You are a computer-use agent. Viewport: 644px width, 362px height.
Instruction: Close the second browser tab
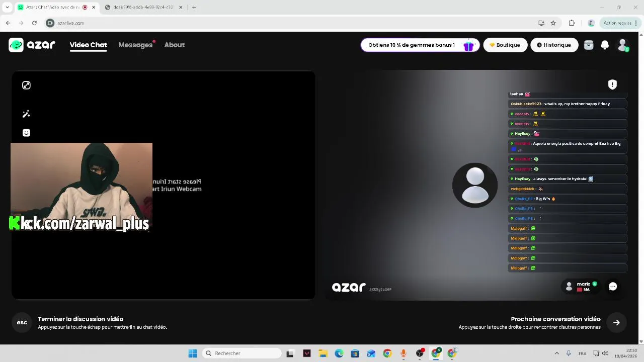(x=181, y=7)
